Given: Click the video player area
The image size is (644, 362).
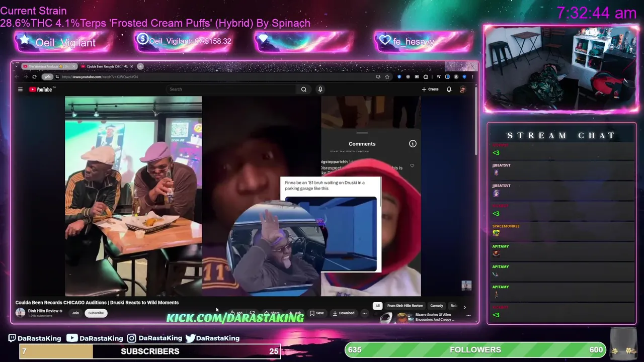Looking at the screenshot, I should click(x=243, y=196).
